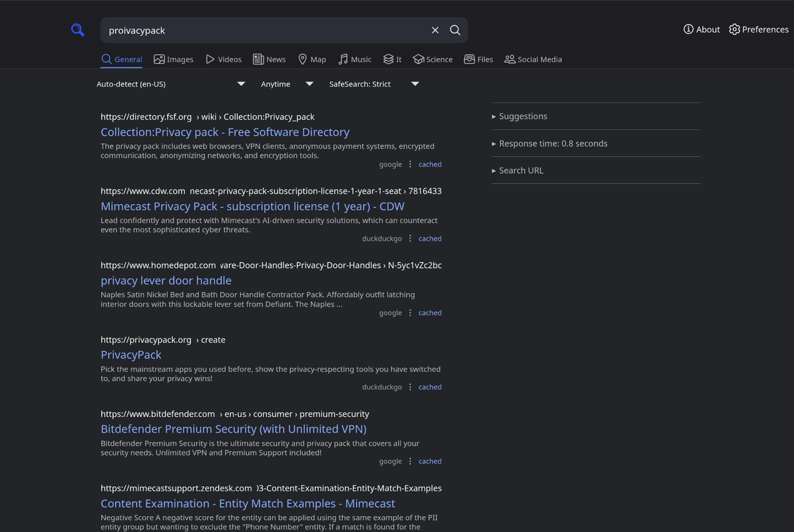Screen dimensions: 794x532
Task: Open the About page
Action: pyautogui.click(x=701, y=29)
